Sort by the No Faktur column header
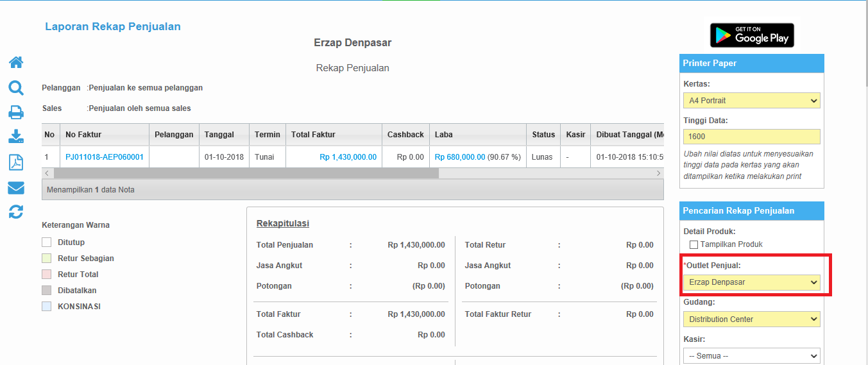868x365 pixels. [105, 135]
